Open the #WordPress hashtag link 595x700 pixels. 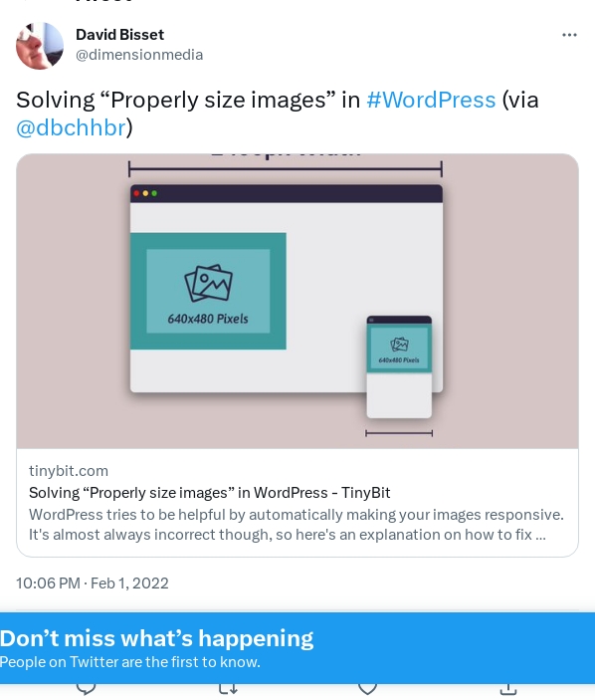pyautogui.click(x=431, y=100)
